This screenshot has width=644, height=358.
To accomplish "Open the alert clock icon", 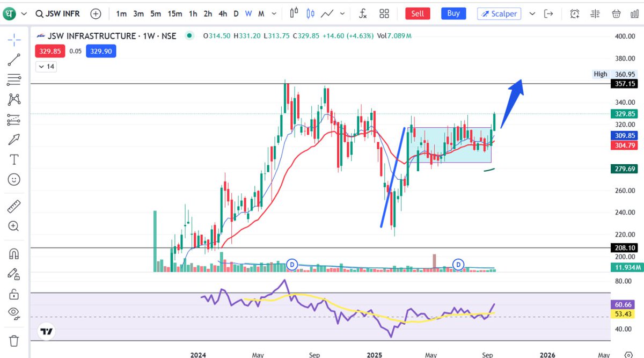I will point(575,13).
